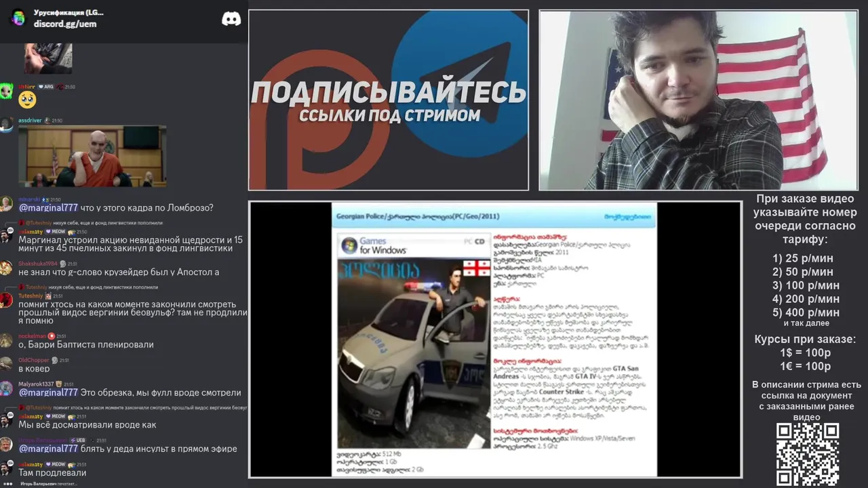868x488 pixels.
Task: Open the courtroom image posted by assdriver
Action: click(x=92, y=157)
